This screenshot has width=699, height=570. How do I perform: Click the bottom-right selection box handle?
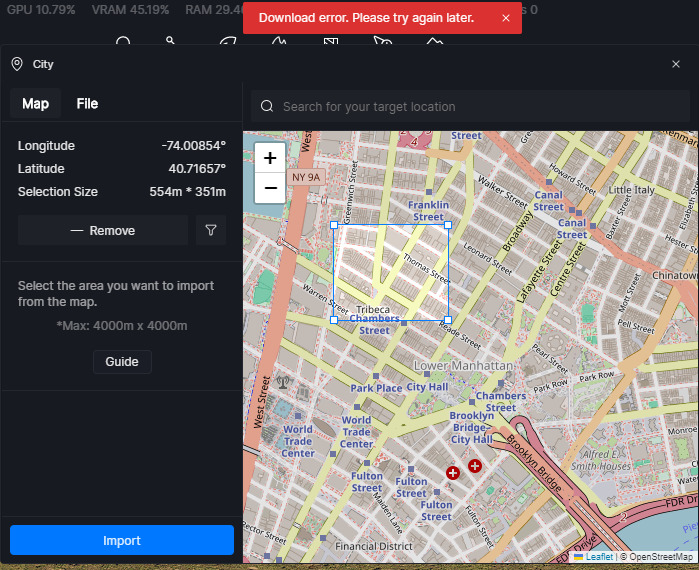click(447, 320)
